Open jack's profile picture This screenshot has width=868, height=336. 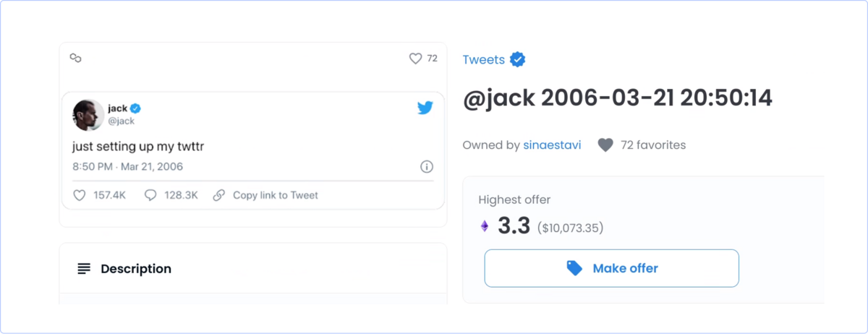(x=88, y=115)
